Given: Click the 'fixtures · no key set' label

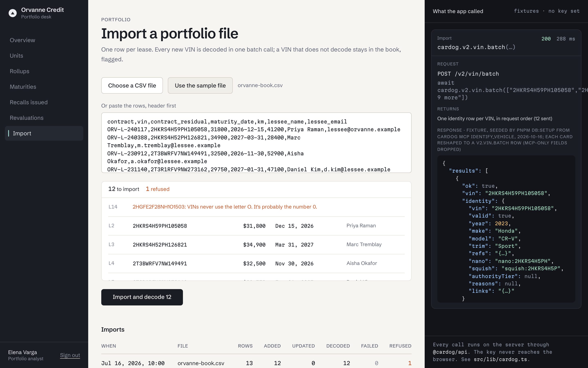Looking at the screenshot, I should pyautogui.click(x=547, y=11).
